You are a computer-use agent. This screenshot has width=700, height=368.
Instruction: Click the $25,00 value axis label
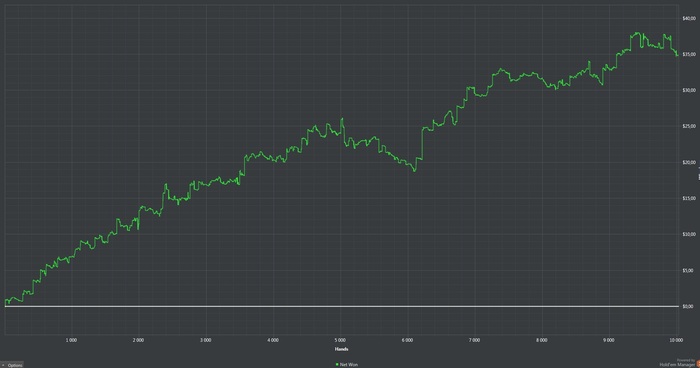pyautogui.click(x=689, y=126)
